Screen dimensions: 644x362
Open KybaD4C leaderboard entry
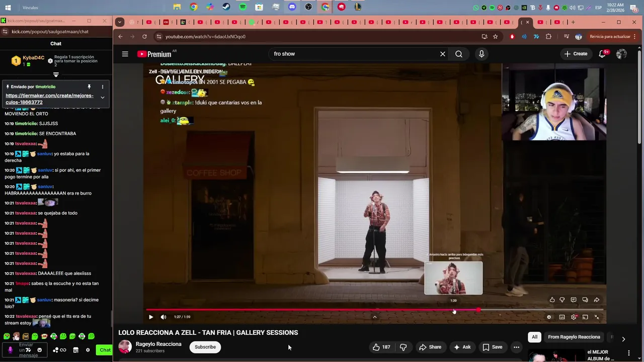[x=29, y=61]
